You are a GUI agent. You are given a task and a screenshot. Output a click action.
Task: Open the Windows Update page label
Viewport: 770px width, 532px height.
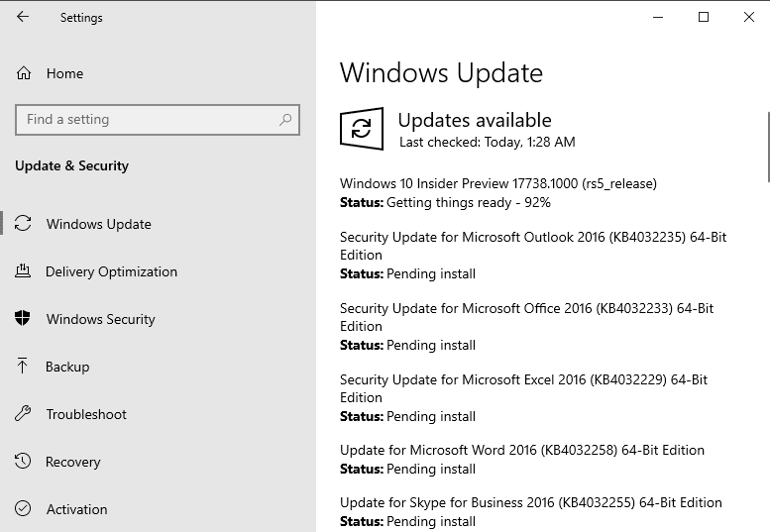click(99, 224)
